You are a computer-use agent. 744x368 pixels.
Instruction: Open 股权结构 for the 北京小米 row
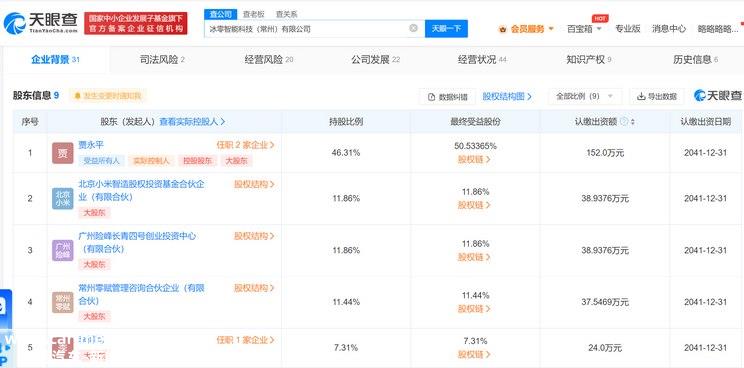[254, 184]
